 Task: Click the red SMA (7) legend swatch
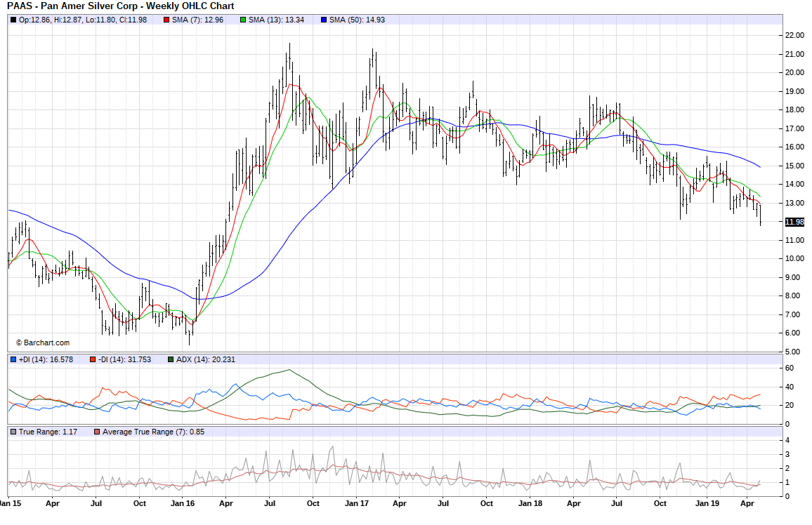point(166,20)
